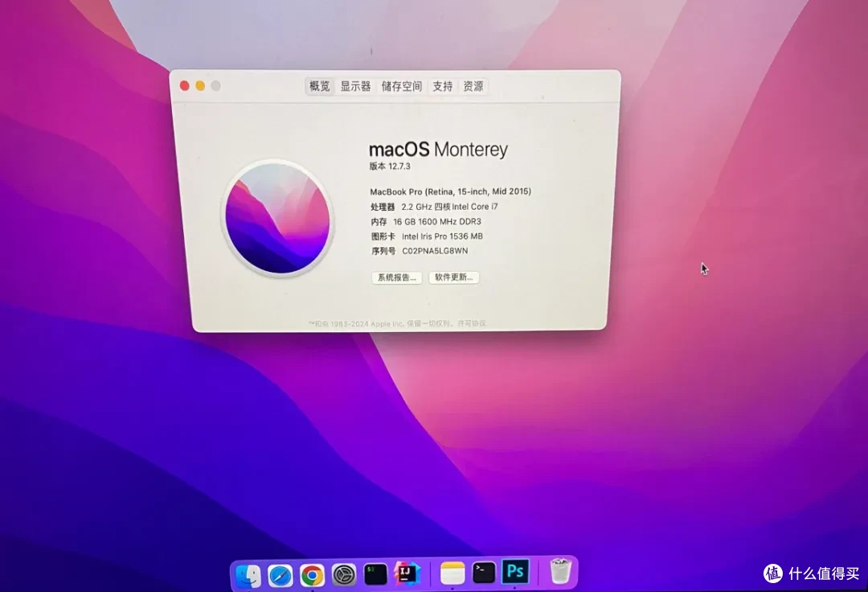Select the 概览 tab
The image size is (868, 592).
(x=319, y=86)
